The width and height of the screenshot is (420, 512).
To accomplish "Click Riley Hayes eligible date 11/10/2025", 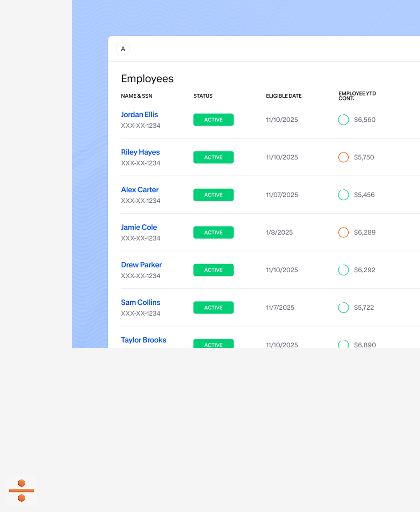I will [x=282, y=157].
